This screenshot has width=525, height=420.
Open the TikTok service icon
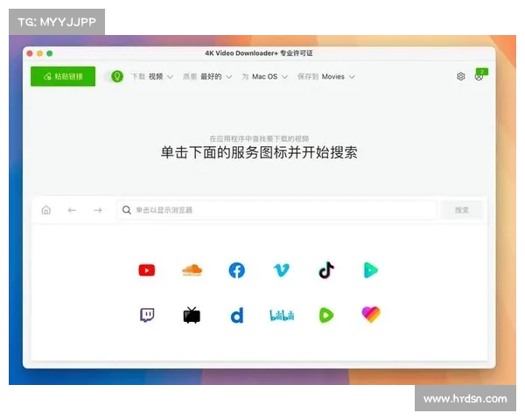tap(326, 270)
